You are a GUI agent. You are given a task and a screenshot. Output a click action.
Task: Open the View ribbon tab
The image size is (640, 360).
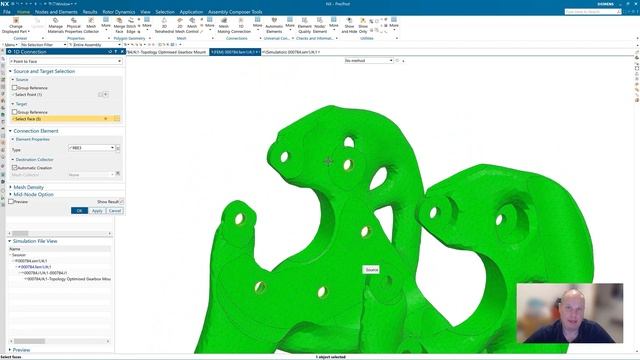(x=145, y=12)
